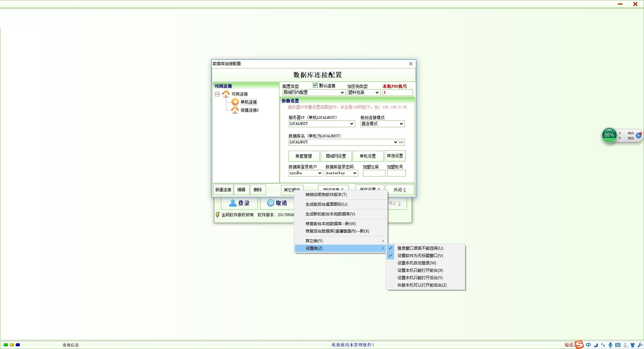
Task: Select the 新建连接2 tree item
Action: point(250,110)
